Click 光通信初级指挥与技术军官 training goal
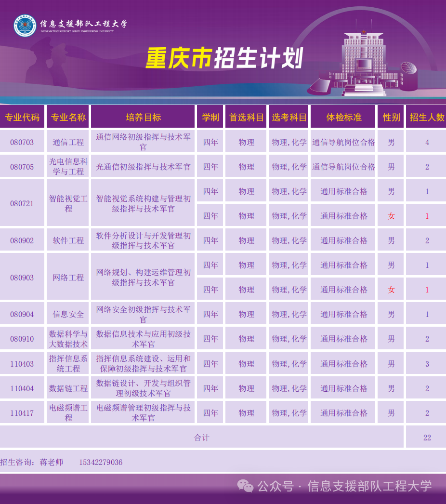The height and width of the screenshot is (504, 446). (144, 167)
